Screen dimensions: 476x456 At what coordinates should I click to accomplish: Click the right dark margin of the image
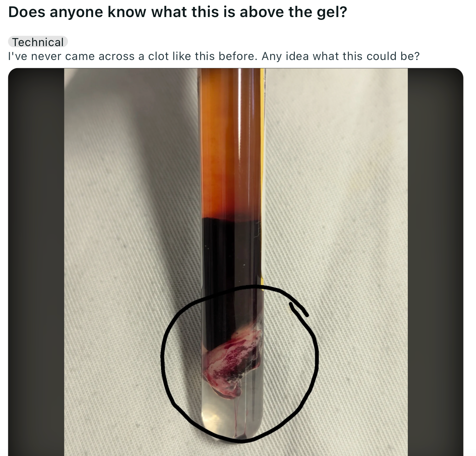[435, 262]
